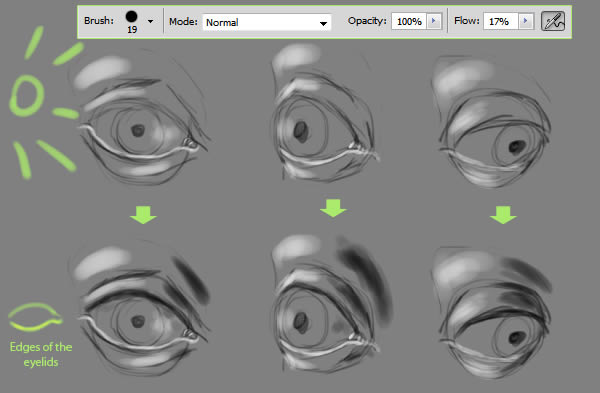Viewport: 600px width, 393px height.
Task: Click the top-middle eye sketch
Action: 325,113
